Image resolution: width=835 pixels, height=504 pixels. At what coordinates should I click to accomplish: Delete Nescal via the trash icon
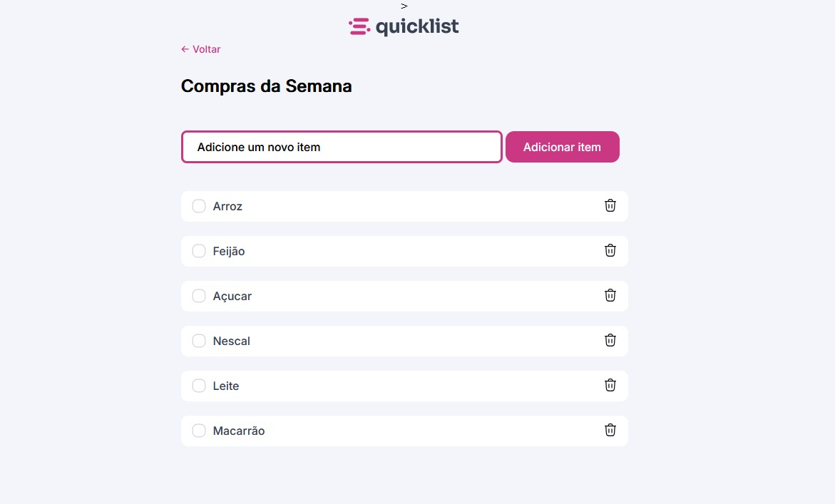coord(610,340)
